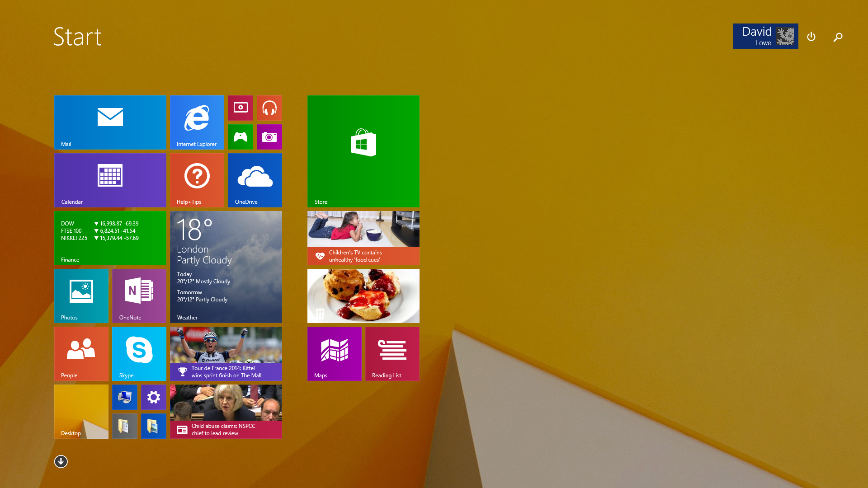Open London Weather tile
Image resolution: width=868 pixels, height=488 pixels.
226,267
